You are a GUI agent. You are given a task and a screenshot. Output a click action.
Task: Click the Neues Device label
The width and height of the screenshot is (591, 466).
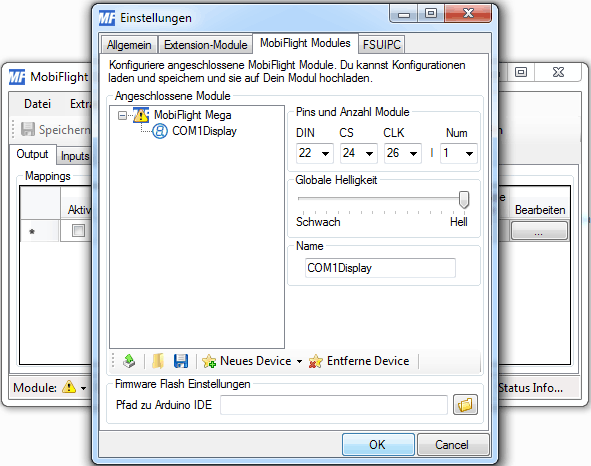click(x=256, y=361)
